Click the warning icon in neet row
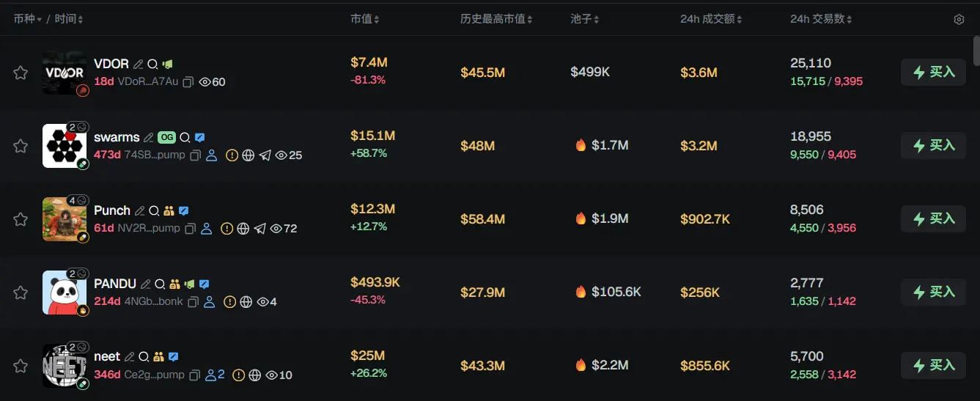The image size is (980, 401). point(238,375)
